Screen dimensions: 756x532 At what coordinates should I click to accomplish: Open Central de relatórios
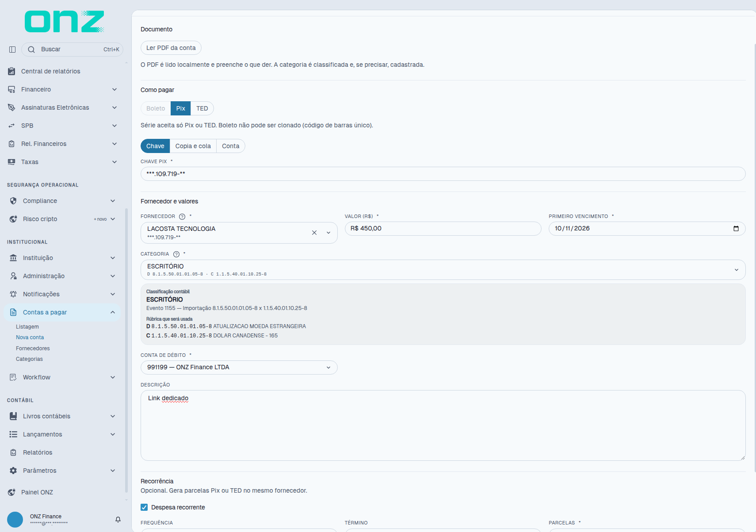pyautogui.click(x=51, y=71)
